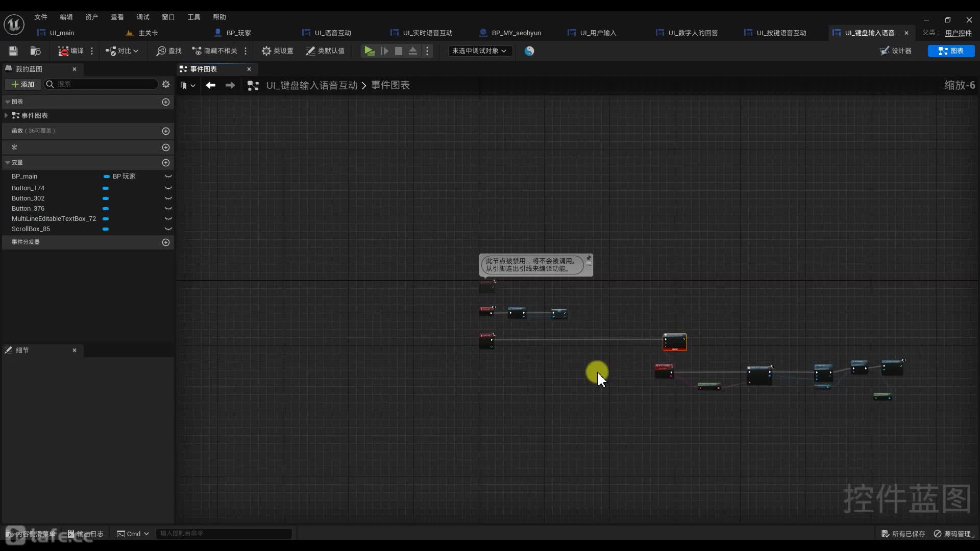The height and width of the screenshot is (551, 980).
Task: Open 类设置 class settings
Action: [x=277, y=51]
